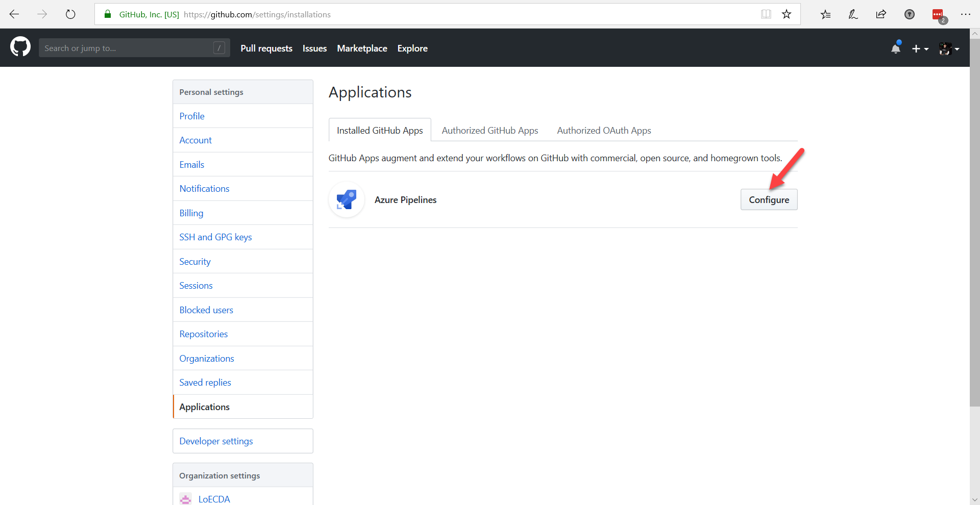Viewport: 980px width, 505px height.
Task: Select Applications in sidebar
Action: [x=243, y=407]
